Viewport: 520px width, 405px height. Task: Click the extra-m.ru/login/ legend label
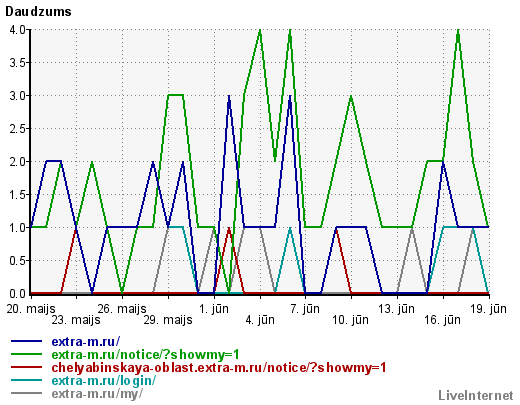tap(104, 381)
